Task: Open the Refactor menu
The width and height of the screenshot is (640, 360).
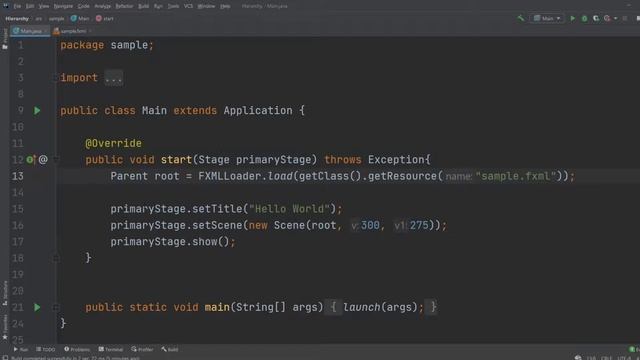Action: [124, 6]
